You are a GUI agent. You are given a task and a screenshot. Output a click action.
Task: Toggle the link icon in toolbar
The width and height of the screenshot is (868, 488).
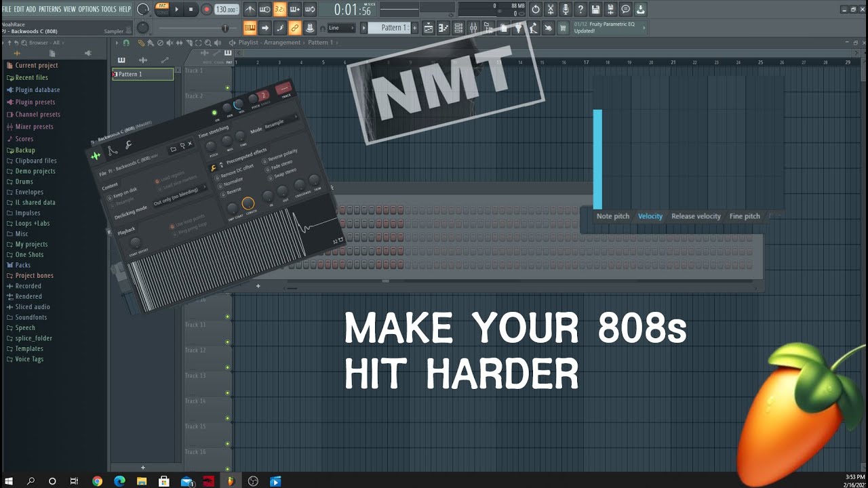point(295,28)
